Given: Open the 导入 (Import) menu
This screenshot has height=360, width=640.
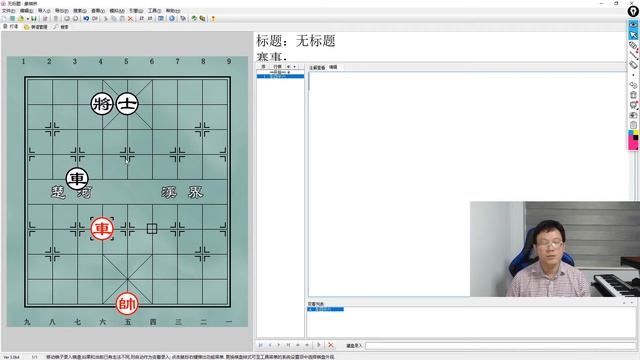Looking at the screenshot, I should tap(44, 11).
